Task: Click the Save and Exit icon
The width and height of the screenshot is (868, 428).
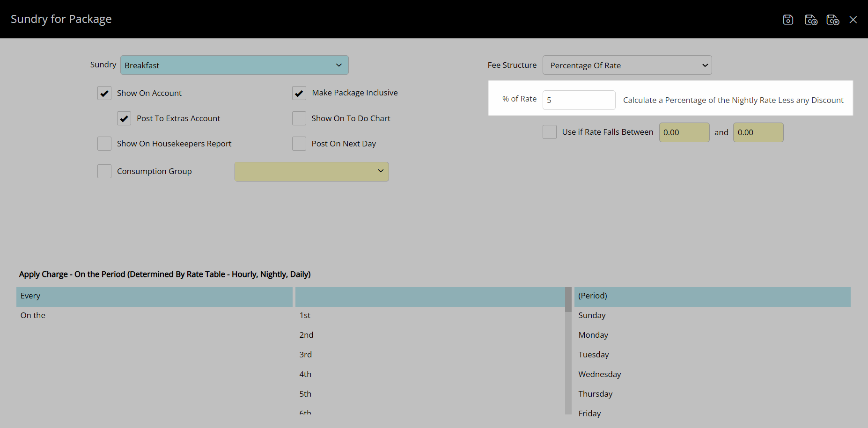Action: click(x=832, y=20)
